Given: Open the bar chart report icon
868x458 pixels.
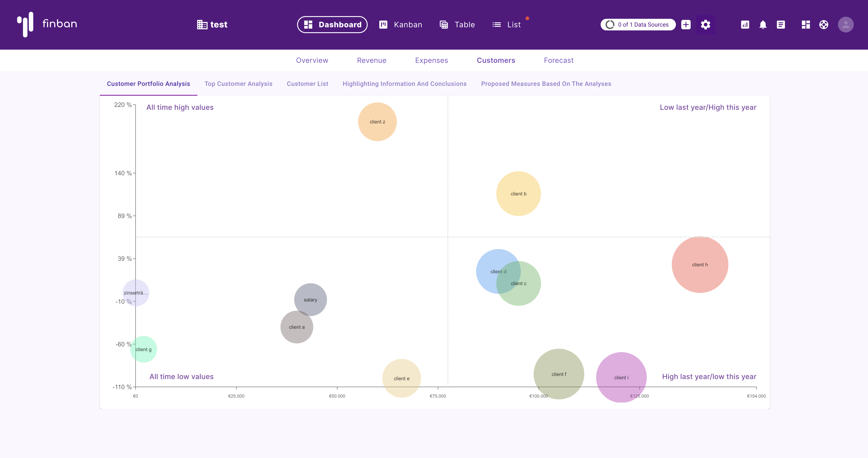Looking at the screenshot, I should (745, 25).
